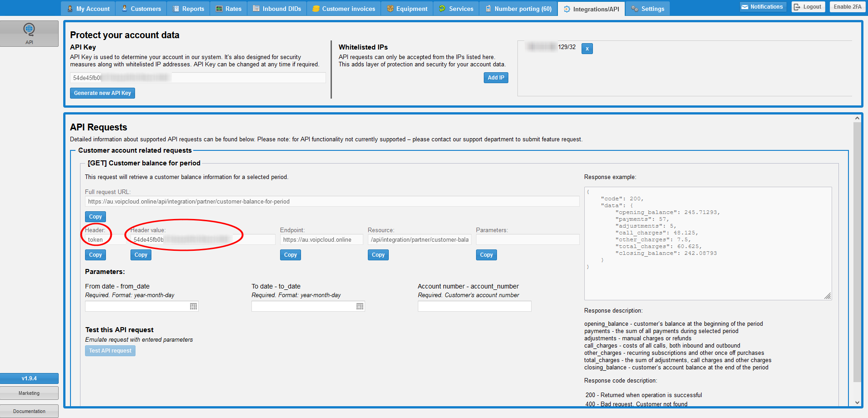Remove whitelisted IP with x button
The width and height of the screenshot is (868, 418).
(x=587, y=49)
